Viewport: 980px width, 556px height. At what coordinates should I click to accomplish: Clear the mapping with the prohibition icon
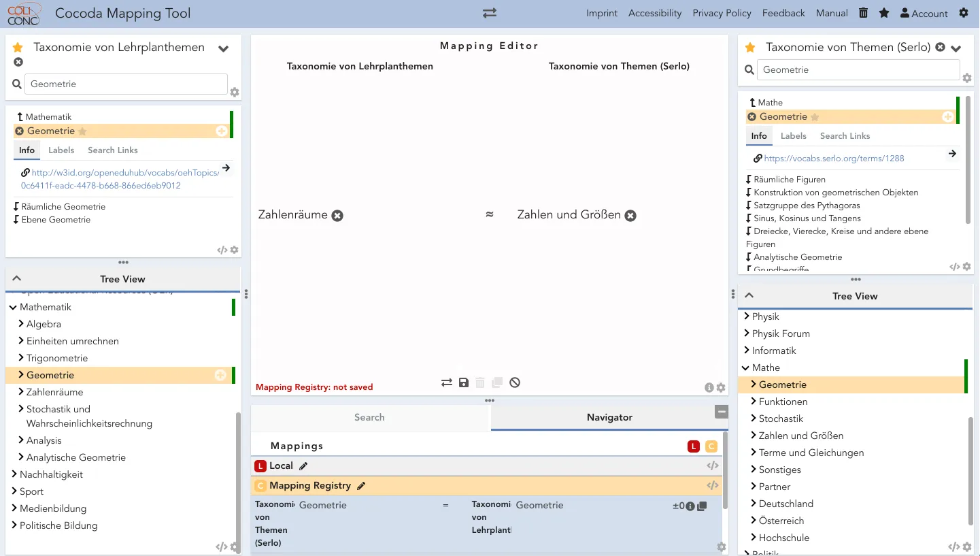(x=515, y=382)
